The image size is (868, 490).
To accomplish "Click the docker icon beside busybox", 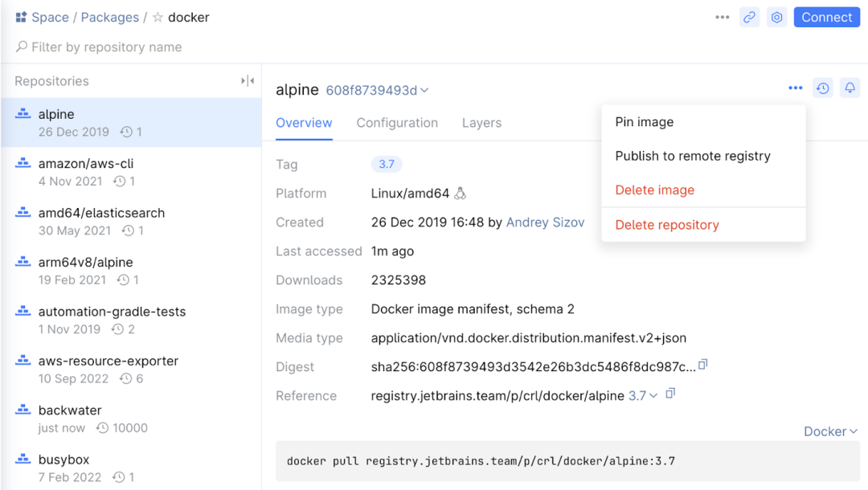I will click(x=23, y=459).
